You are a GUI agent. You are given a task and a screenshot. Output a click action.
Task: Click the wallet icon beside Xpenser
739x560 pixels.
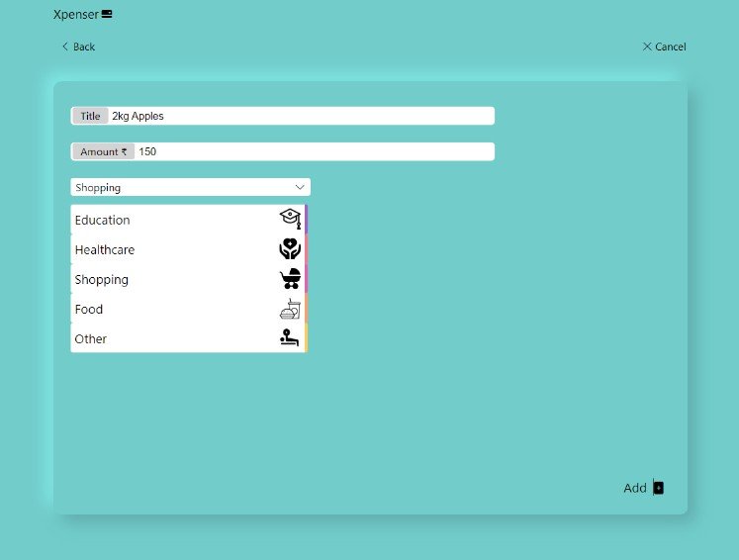107,15
